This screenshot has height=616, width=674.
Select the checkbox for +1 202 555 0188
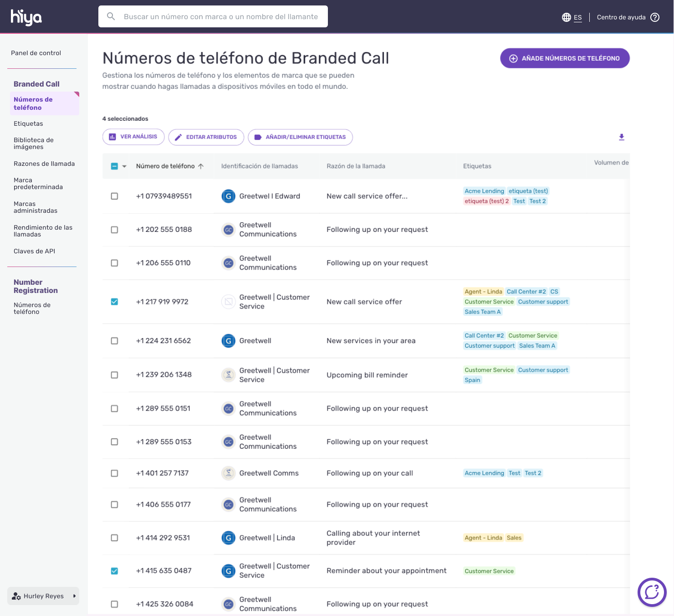[114, 230]
